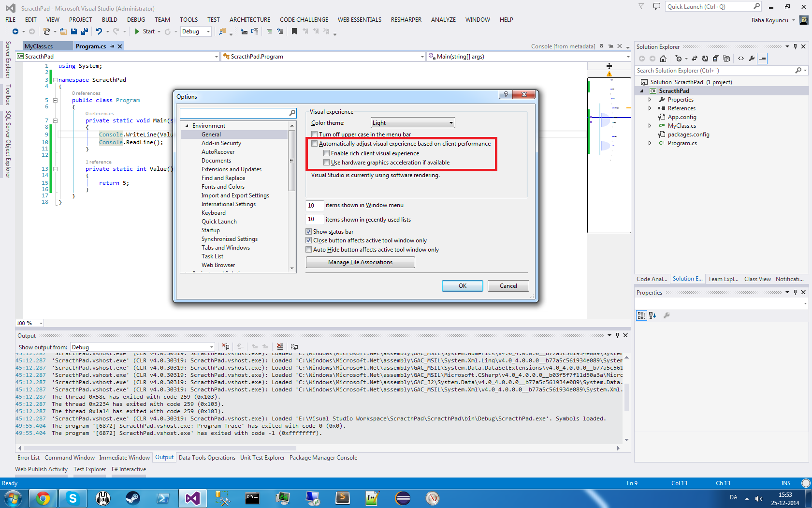Click the Refresh icon in Solution Explorer
The height and width of the screenshot is (508, 812).
coord(705,59)
